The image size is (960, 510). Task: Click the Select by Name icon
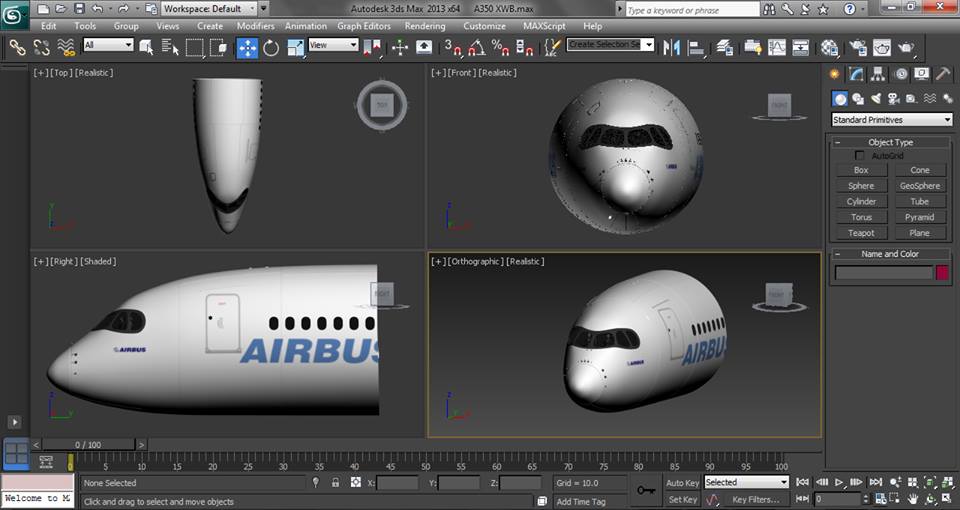coord(170,47)
